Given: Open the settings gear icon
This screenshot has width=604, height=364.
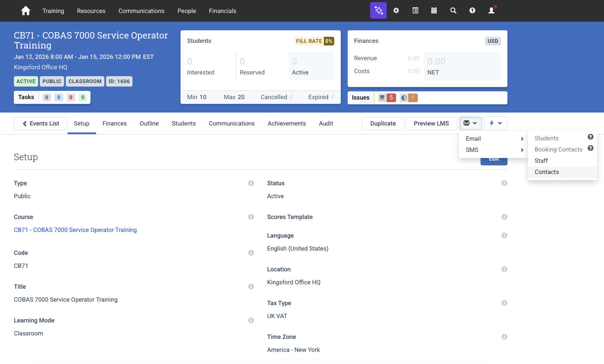Looking at the screenshot, I should [x=396, y=11].
